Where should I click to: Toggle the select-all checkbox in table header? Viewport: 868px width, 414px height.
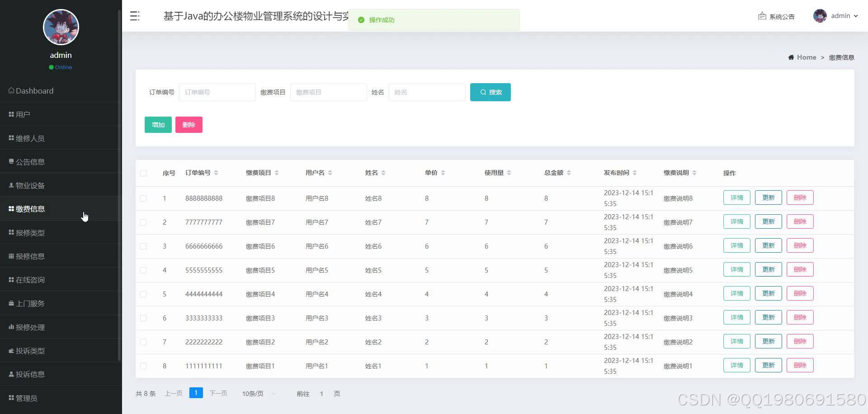[x=144, y=173]
